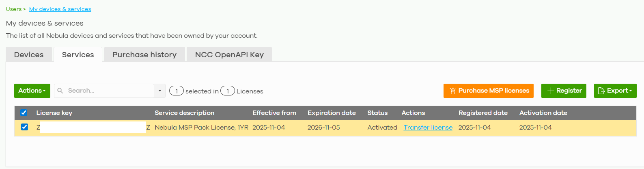This screenshot has width=644, height=169.
Task: Click the plus icon on Register button
Action: (550, 91)
